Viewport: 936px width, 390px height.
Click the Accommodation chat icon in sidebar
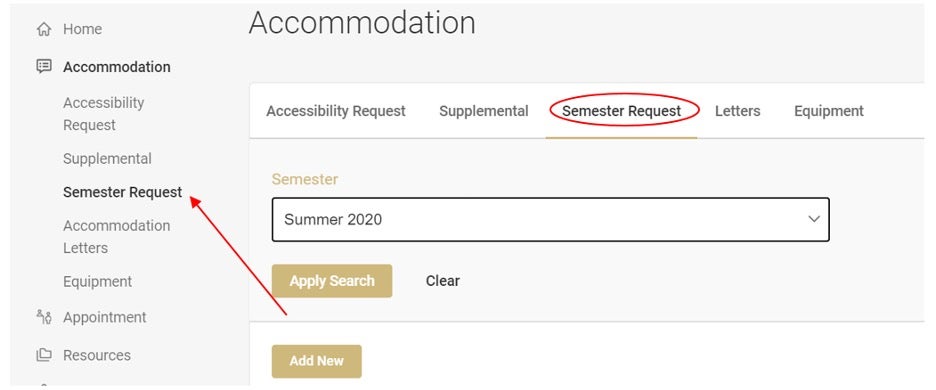[x=44, y=66]
